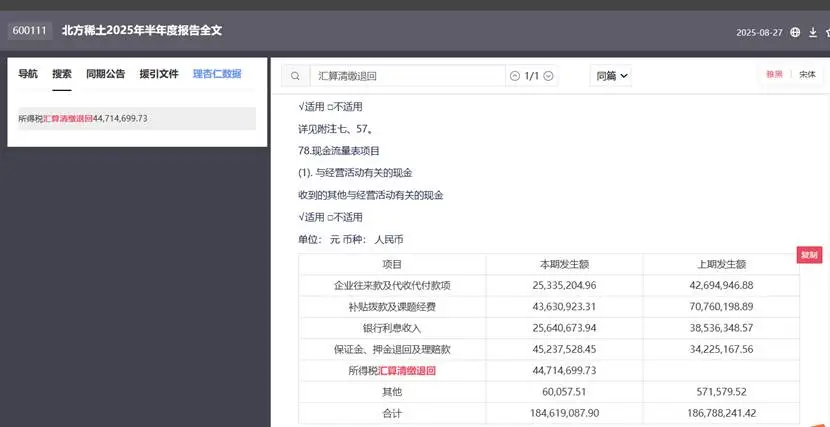Click the cell 38,536,348.57
Screen dimensions: 830x427
click(721, 328)
